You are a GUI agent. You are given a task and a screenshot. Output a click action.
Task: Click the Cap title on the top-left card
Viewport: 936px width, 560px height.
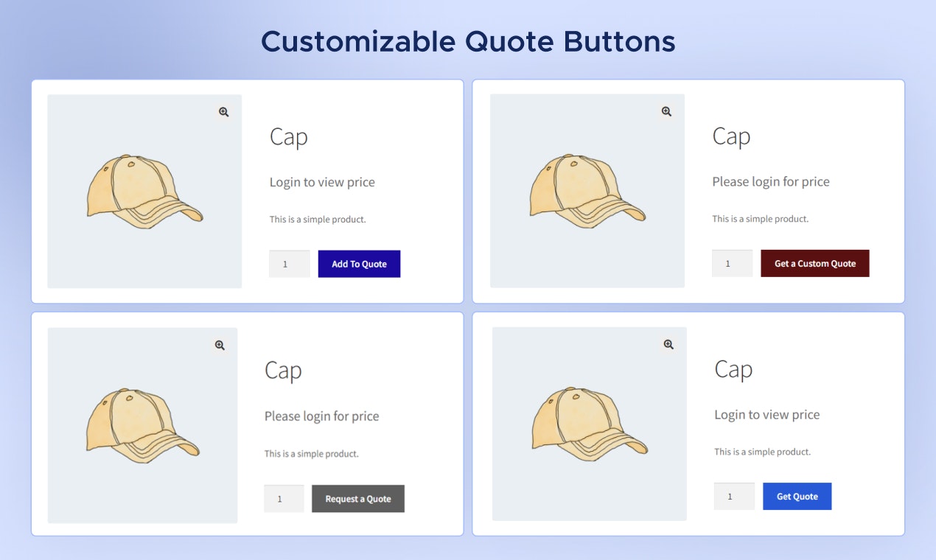288,137
